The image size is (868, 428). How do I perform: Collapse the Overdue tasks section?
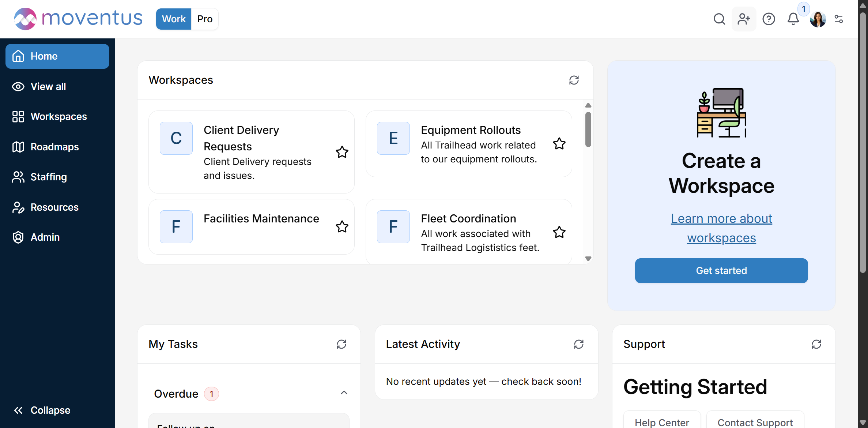pos(344,393)
